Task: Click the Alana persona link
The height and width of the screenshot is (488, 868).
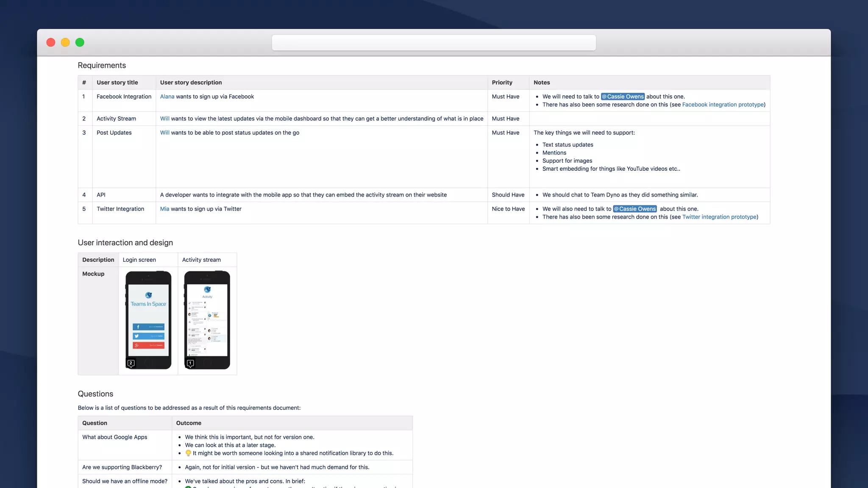Action: pos(167,97)
